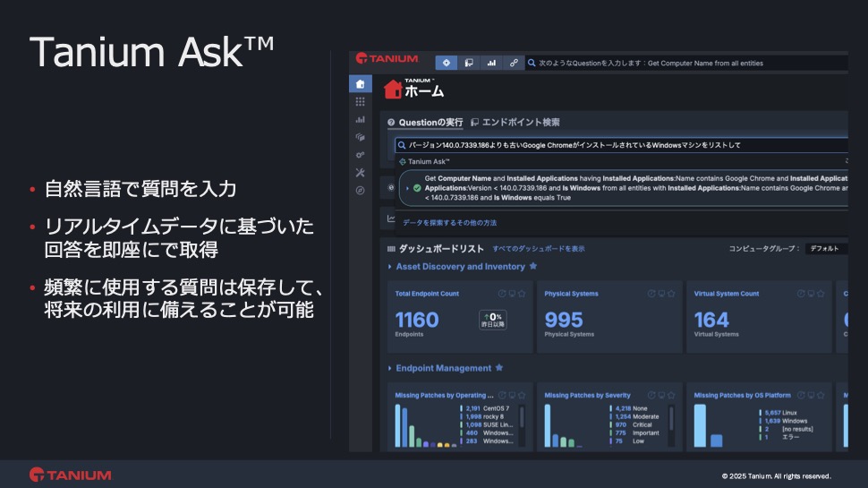This screenshot has width=868, height=488.
Task: Open the computer group デフォルト dropdown
Action: click(825, 249)
